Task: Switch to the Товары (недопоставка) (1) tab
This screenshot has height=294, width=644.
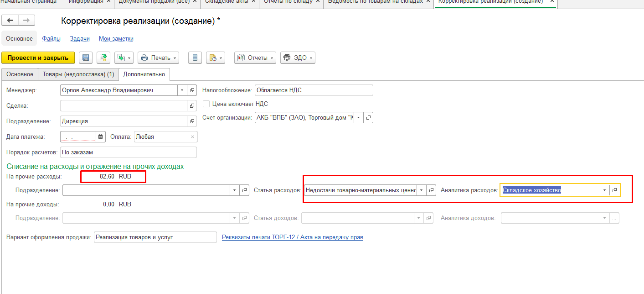Action: (x=78, y=74)
